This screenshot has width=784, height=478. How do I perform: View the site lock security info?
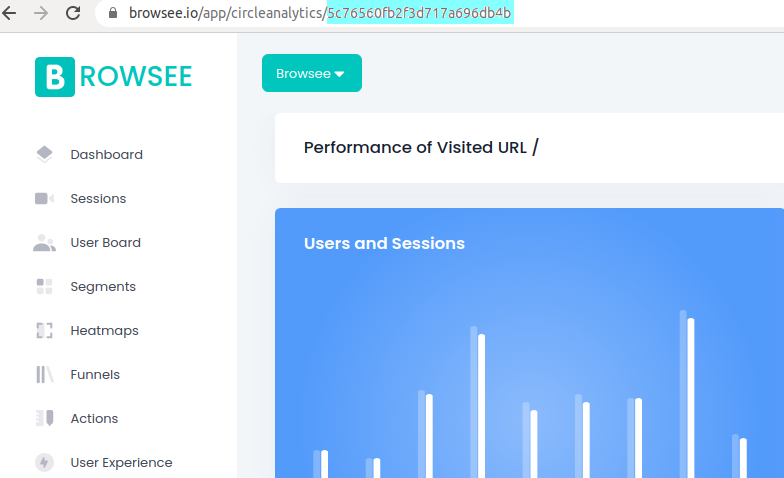(113, 13)
